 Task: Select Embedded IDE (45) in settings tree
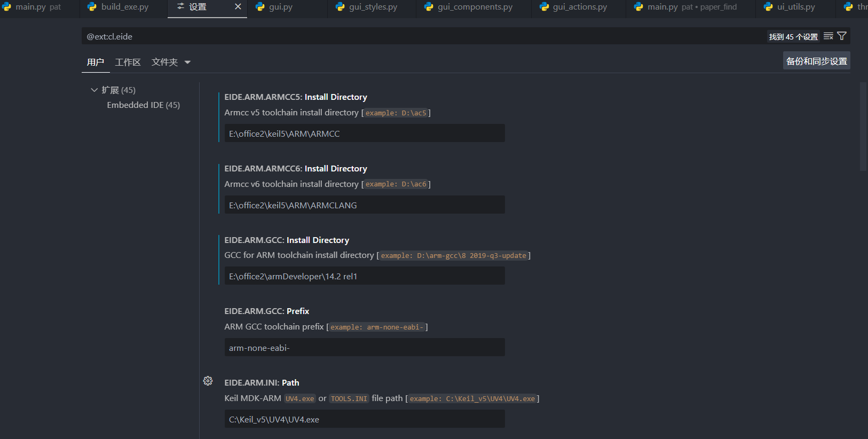tap(143, 105)
